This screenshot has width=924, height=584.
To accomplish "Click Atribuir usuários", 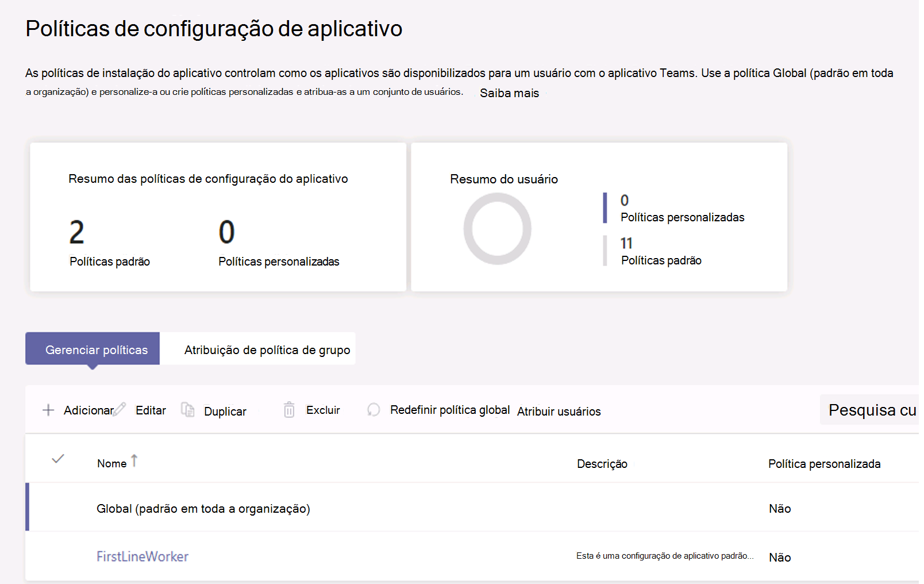I will click(x=559, y=412).
